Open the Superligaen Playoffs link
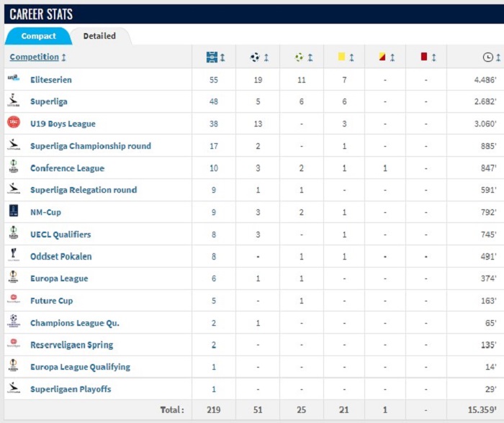Image resolution: width=504 pixels, height=423 pixels. click(71, 389)
